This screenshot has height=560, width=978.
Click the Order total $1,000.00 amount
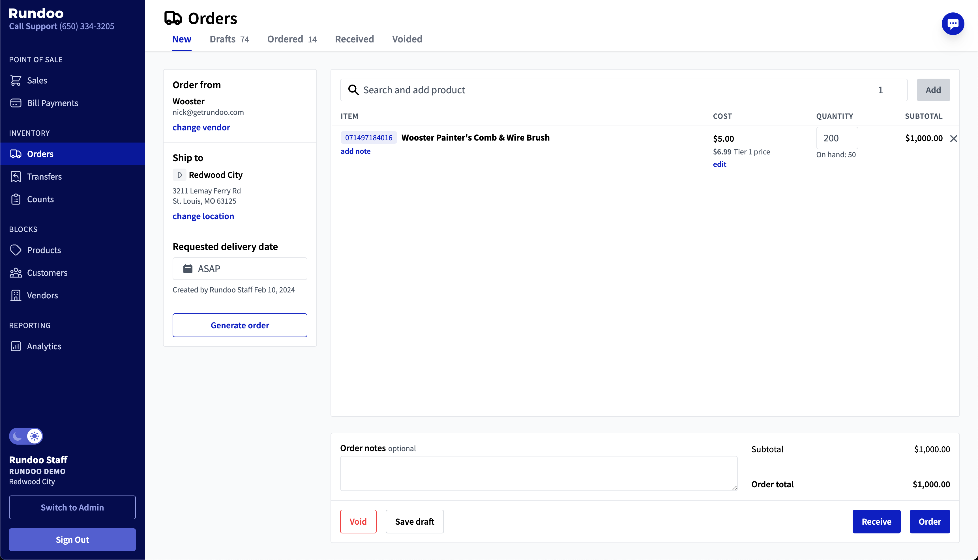pos(931,484)
